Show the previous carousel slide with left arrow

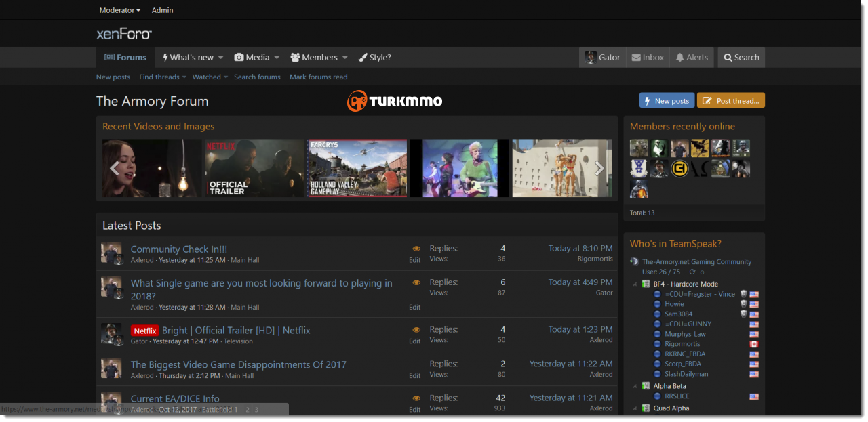click(115, 168)
